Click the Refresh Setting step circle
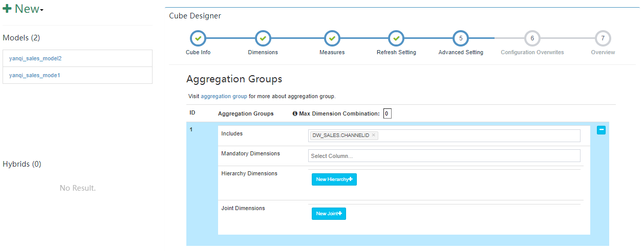 (396, 38)
